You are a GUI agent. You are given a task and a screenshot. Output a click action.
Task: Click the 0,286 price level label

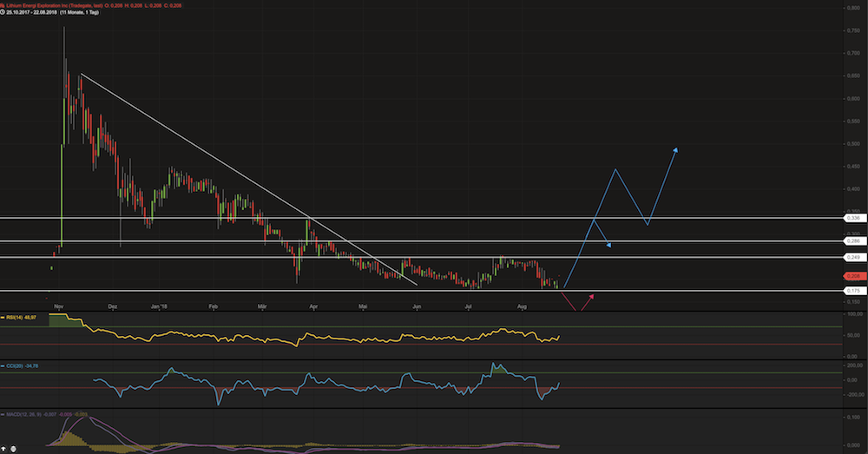pyautogui.click(x=854, y=240)
